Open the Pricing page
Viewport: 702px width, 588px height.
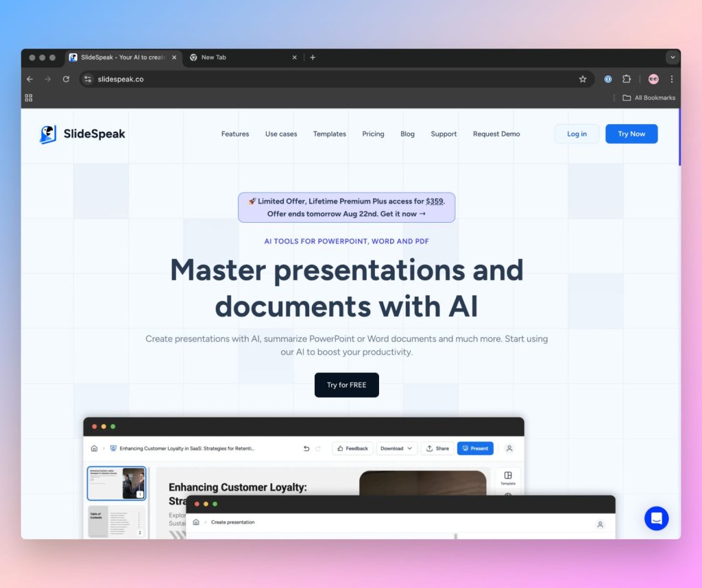[373, 134]
